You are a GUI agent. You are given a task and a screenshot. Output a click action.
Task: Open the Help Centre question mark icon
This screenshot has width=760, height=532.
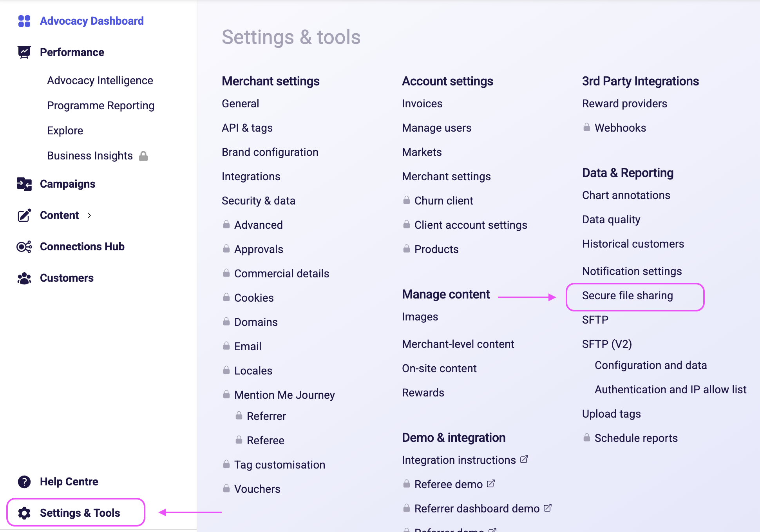tap(24, 481)
